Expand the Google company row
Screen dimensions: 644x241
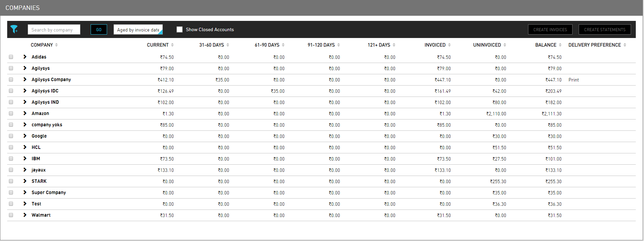25,136
